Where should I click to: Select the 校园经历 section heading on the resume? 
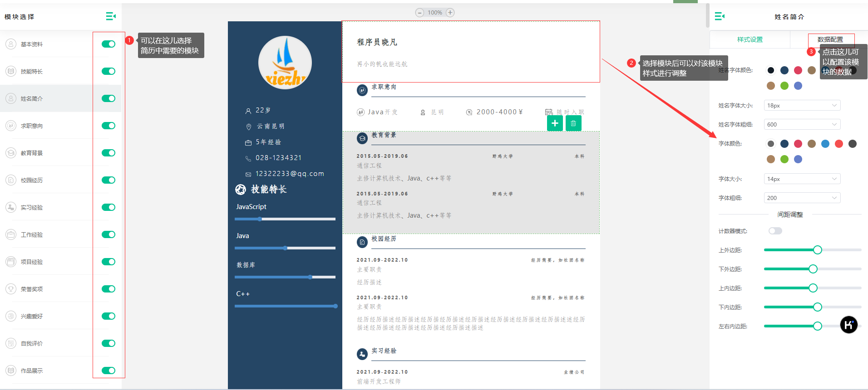[384, 239]
